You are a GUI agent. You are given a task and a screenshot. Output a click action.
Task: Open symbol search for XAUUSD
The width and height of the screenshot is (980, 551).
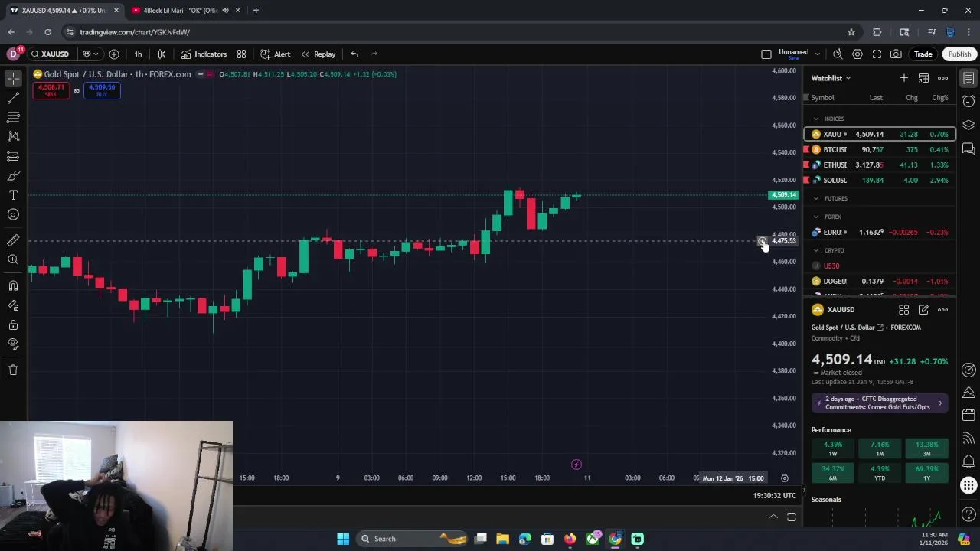point(50,54)
